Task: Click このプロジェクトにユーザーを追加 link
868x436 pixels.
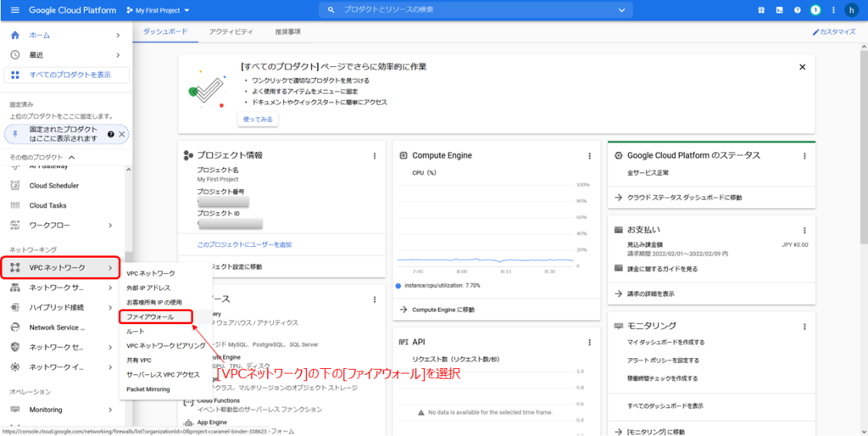Action: click(244, 244)
